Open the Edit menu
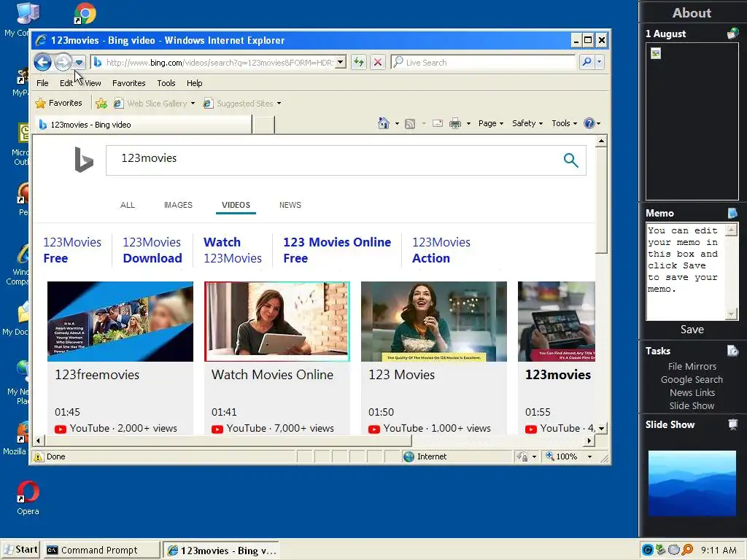The width and height of the screenshot is (747, 560). pos(66,83)
